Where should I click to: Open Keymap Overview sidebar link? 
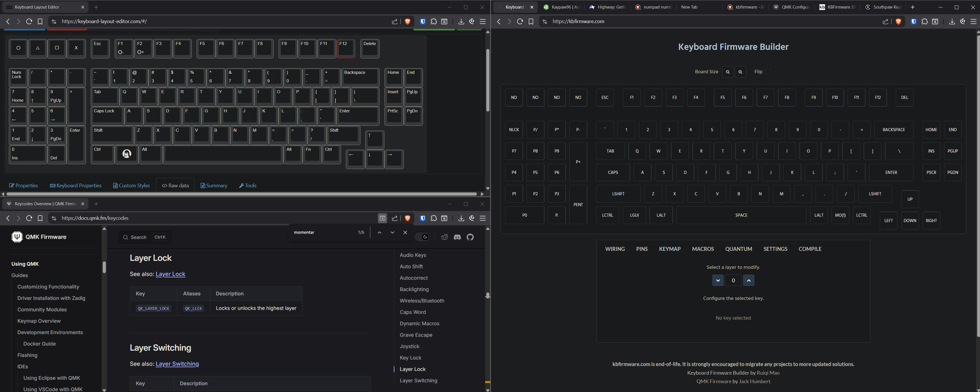tap(39, 321)
